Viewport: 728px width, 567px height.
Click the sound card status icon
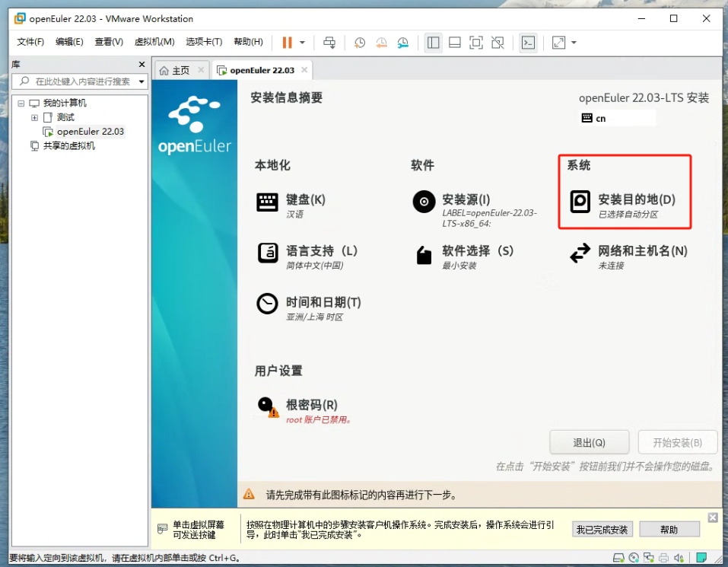pyautogui.click(x=679, y=557)
